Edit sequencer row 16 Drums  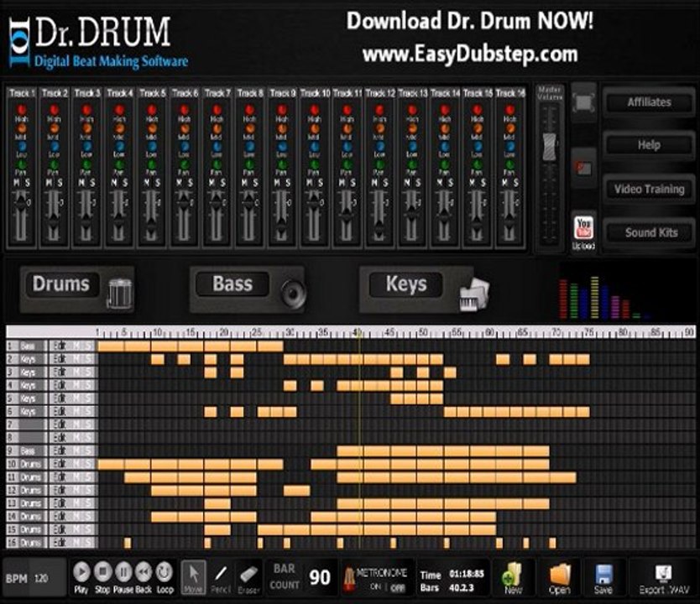[60, 543]
